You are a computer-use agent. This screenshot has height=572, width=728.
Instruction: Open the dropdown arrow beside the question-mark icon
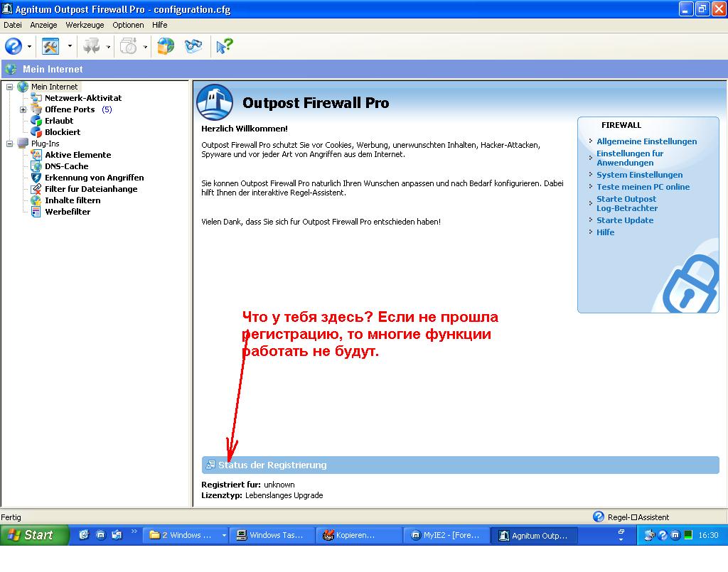(x=29, y=46)
